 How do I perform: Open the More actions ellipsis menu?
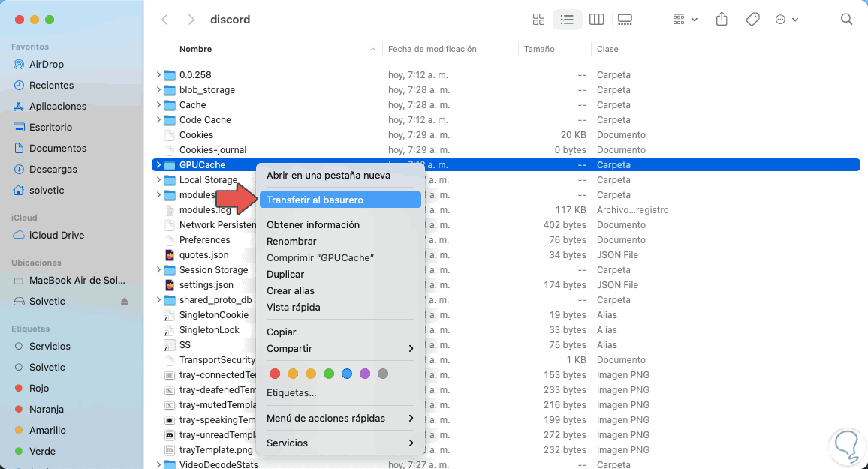pyautogui.click(x=786, y=20)
